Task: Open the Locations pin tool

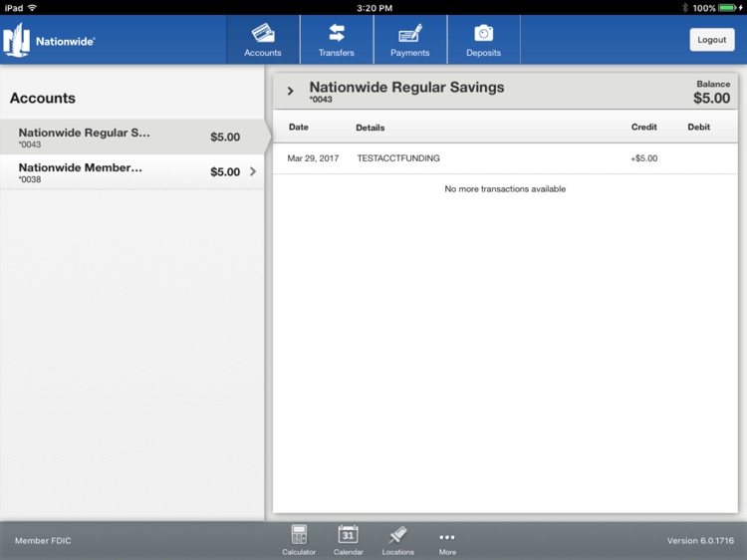Action: click(x=397, y=540)
